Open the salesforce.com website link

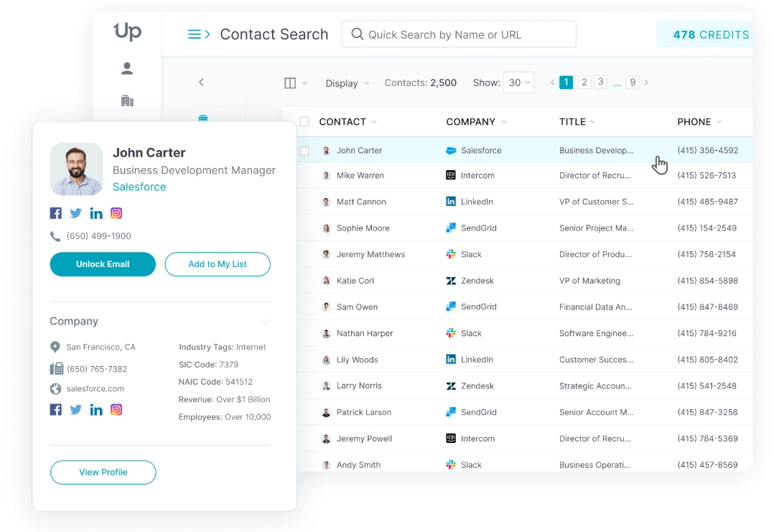point(95,389)
